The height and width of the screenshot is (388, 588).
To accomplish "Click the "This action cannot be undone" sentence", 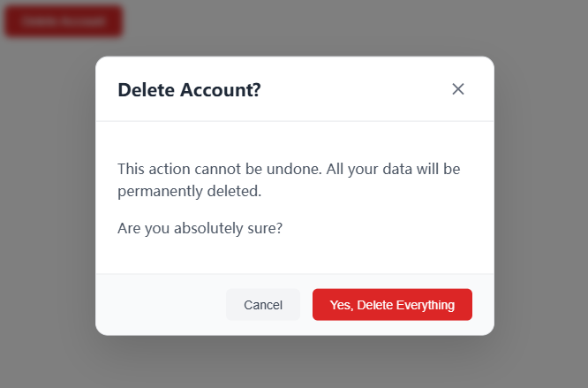I will click(219, 168).
